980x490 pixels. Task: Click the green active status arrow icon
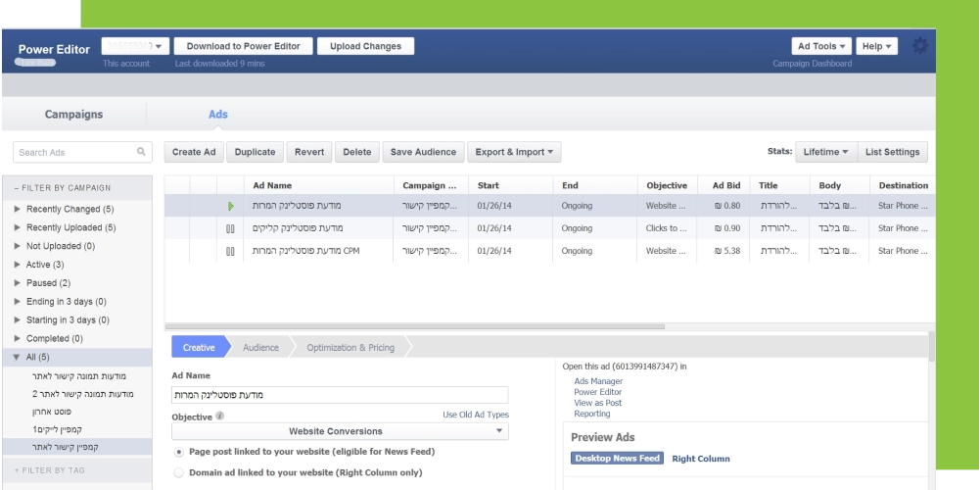click(x=230, y=206)
